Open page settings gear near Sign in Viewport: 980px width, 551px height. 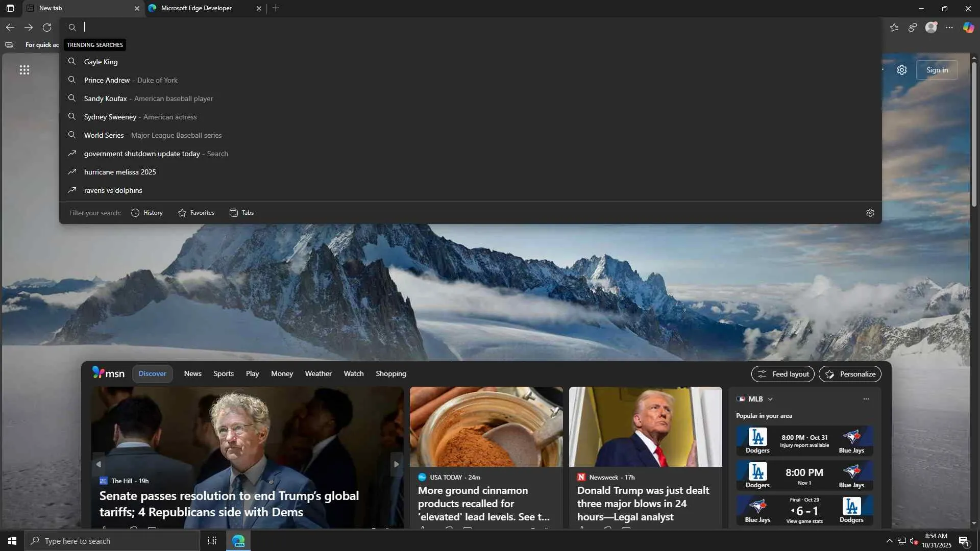[x=902, y=70]
